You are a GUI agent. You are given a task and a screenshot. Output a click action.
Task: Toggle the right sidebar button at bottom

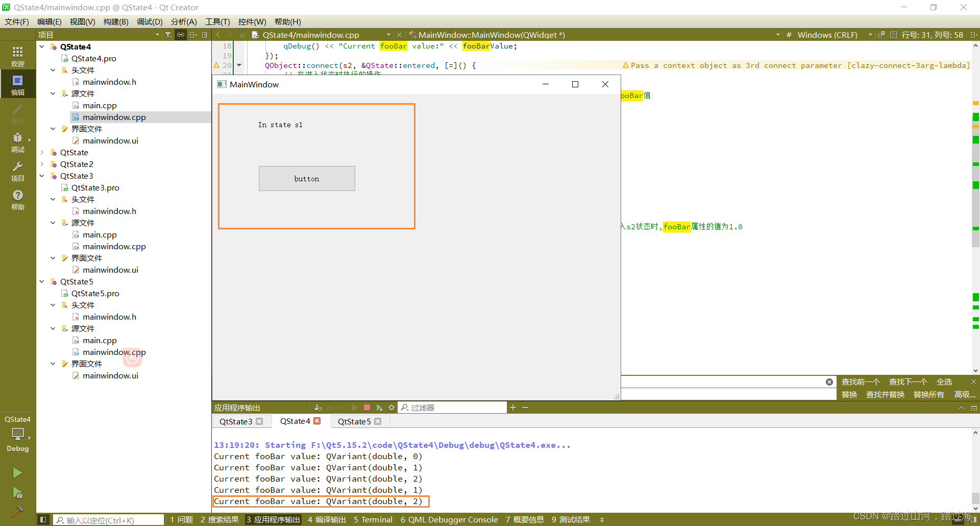pyautogui.click(x=974, y=520)
